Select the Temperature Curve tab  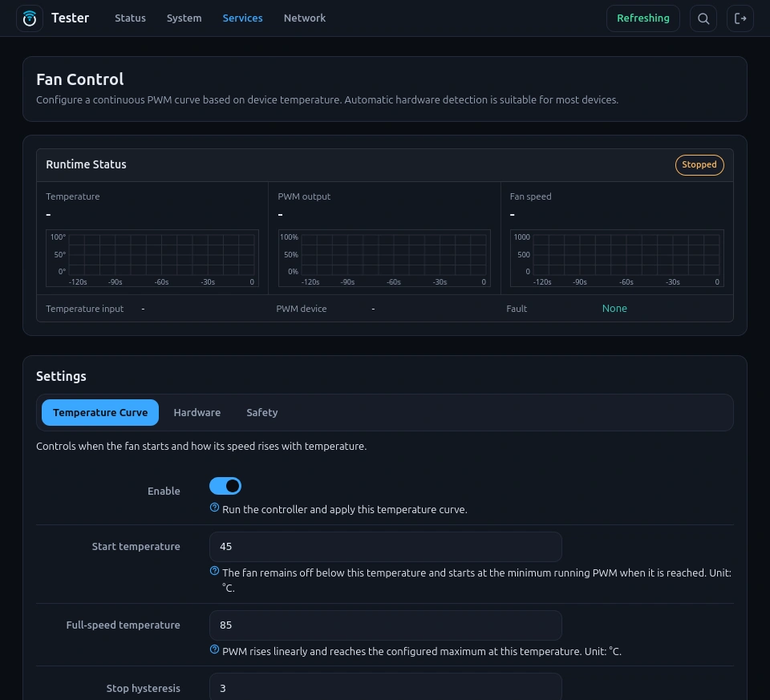[x=100, y=412]
